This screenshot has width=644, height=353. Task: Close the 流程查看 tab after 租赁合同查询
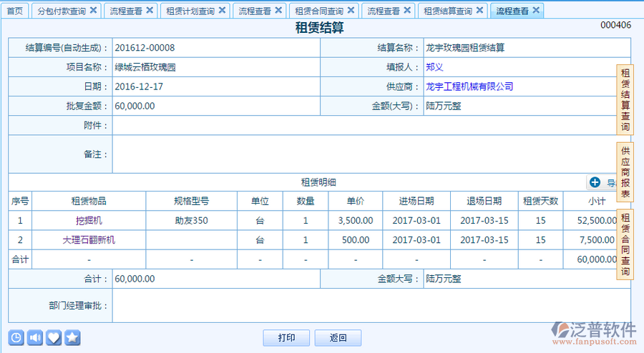[407, 10]
